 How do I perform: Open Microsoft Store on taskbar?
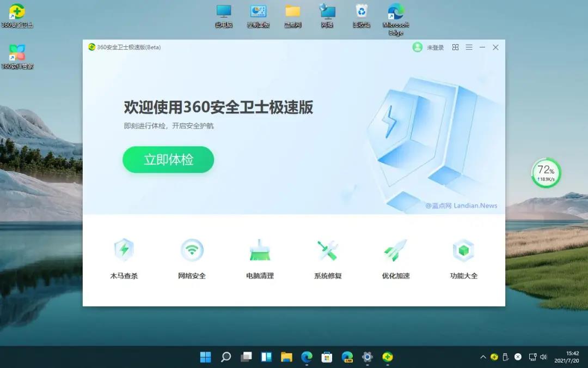pos(327,357)
